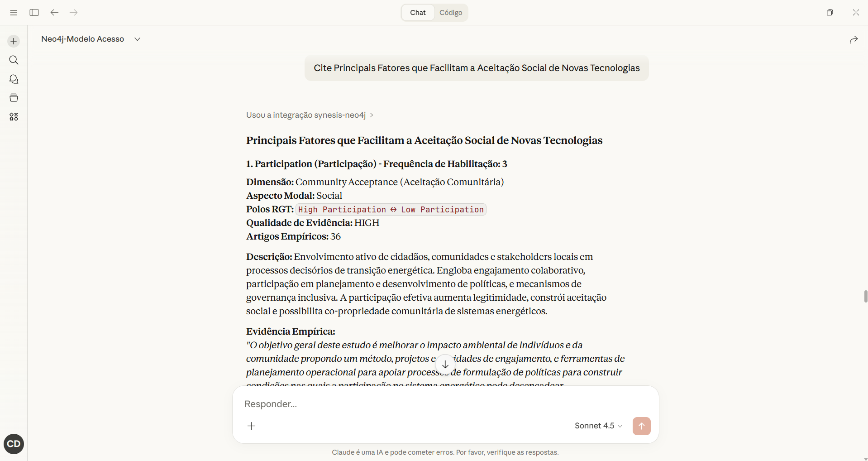Screen dimensions: 868x461
Task: Open the CD user profile avatar
Action: 14,444
